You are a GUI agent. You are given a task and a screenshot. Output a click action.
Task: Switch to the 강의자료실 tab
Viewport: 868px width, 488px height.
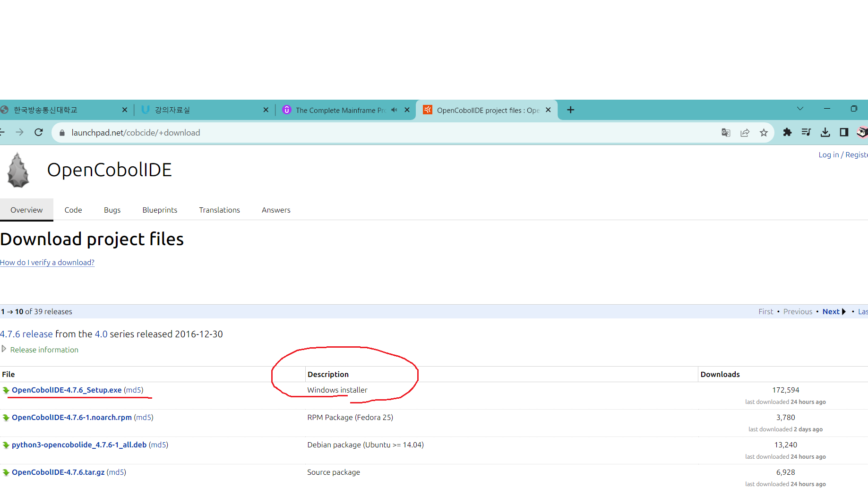click(x=204, y=110)
